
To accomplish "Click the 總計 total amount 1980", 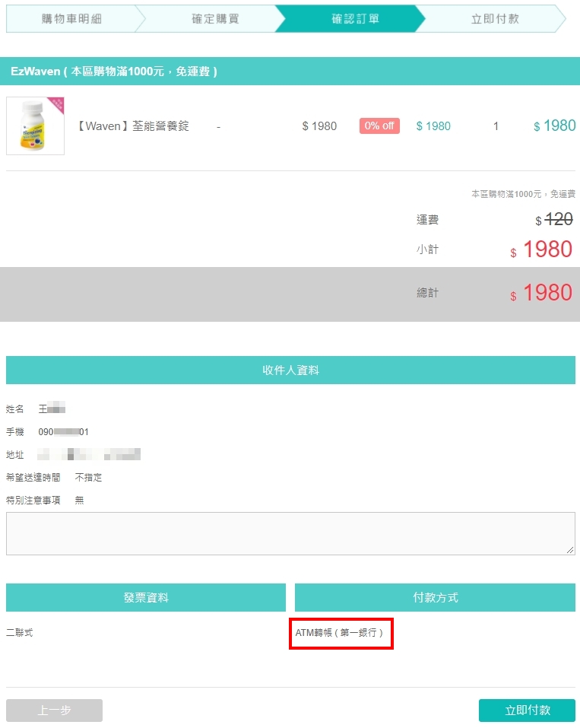I will click(x=541, y=293).
